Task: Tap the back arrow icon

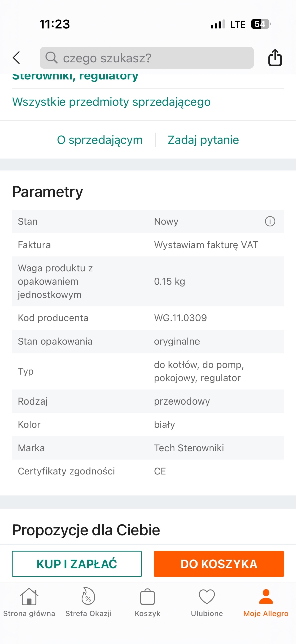Action: point(16,58)
